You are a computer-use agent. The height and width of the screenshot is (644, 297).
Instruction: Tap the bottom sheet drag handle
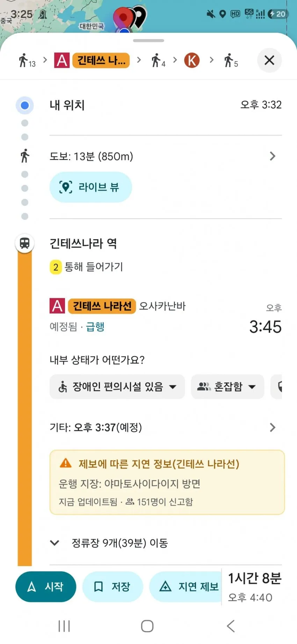[x=148, y=41]
